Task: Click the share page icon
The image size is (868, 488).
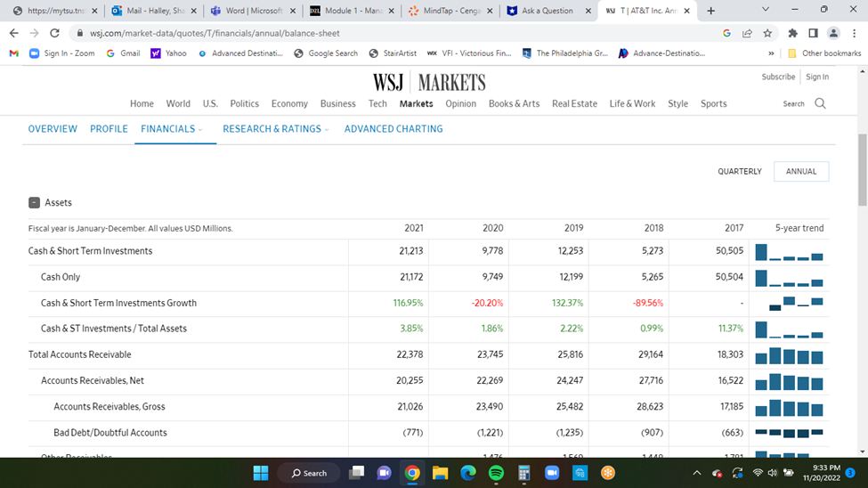Action: (x=747, y=33)
